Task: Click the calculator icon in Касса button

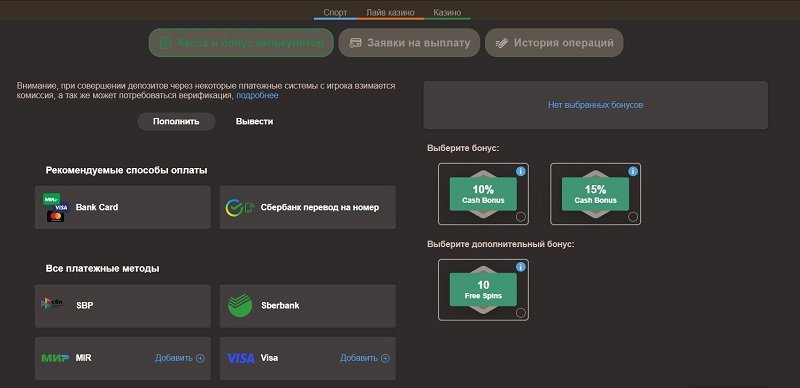Action: [x=165, y=43]
